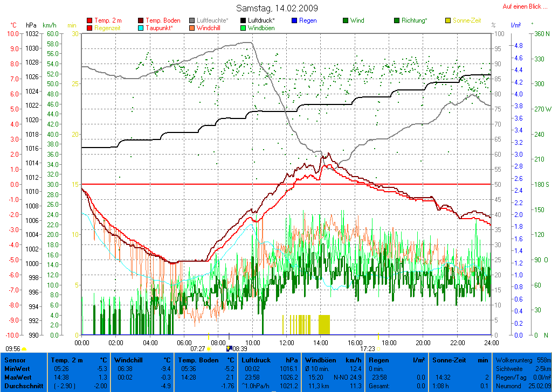Image resolution: width=552 pixels, height=392 pixels.
Task: Click the sunrise marker at 07:27
Action: (209, 349)
